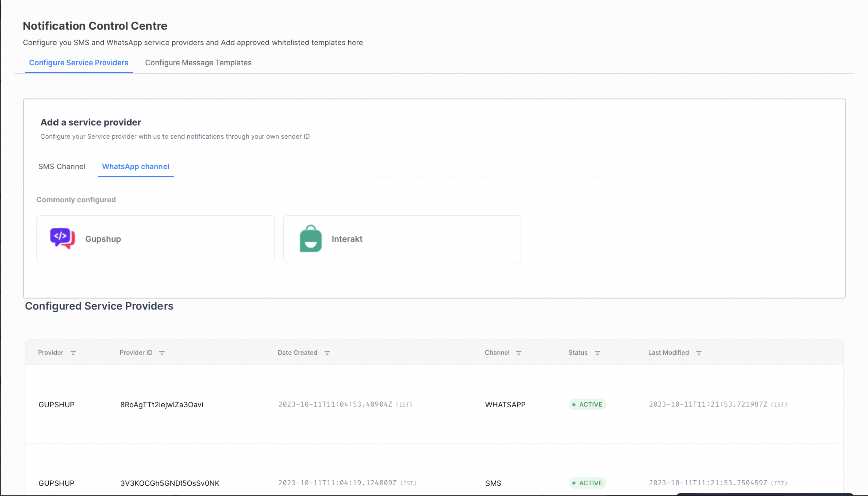Select the Configure Service Providers tab
The image size is (868, 496).
(79, 63)
